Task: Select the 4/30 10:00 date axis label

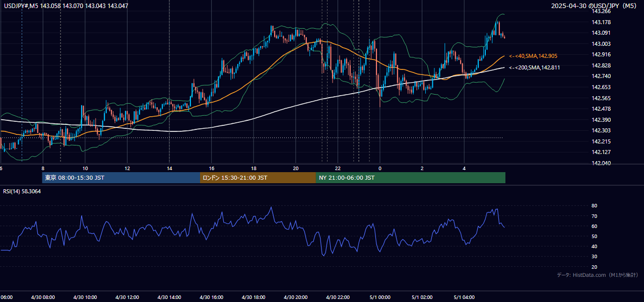Action: [x=85, y=297]
